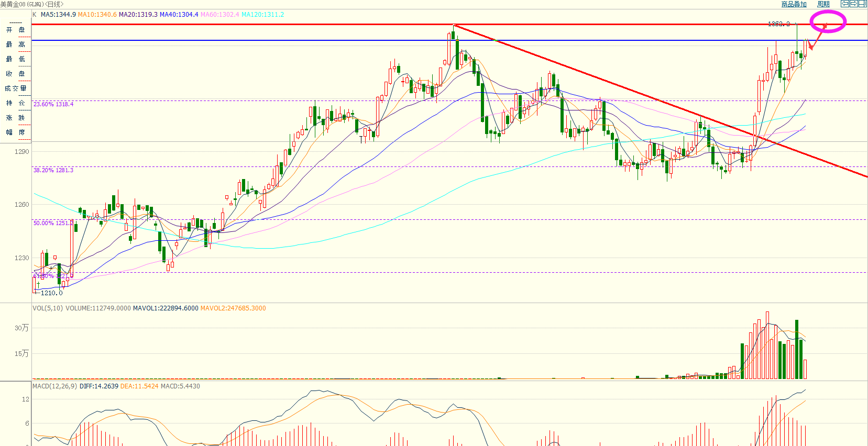Click the DEA:11.5424 value

click(x=139, y=386)
